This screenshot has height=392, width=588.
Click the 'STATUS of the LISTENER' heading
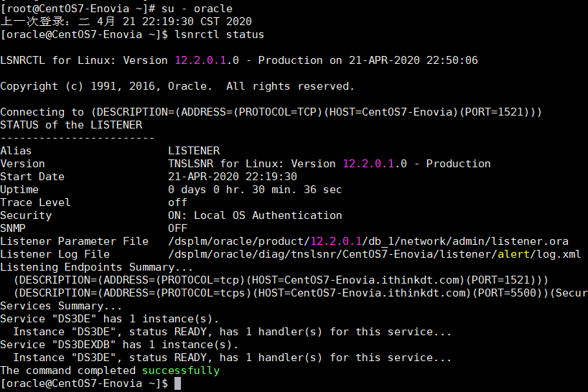click(71, 124)
